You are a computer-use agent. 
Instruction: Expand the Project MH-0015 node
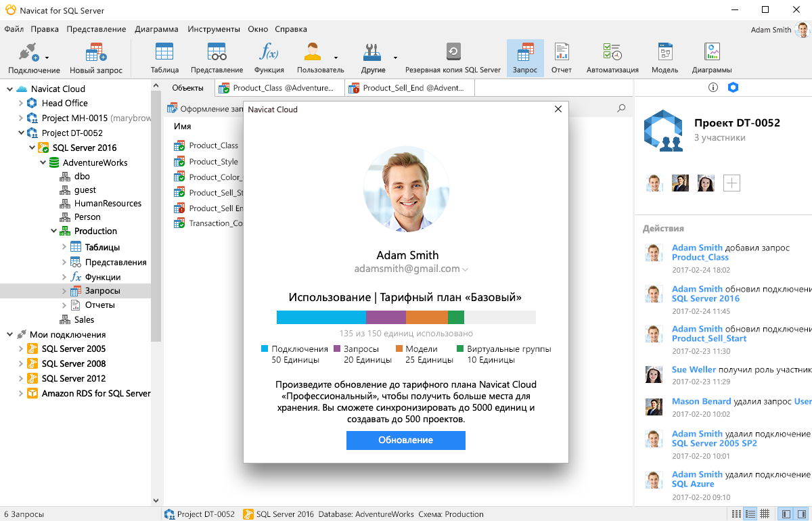[x=20, y=118]
